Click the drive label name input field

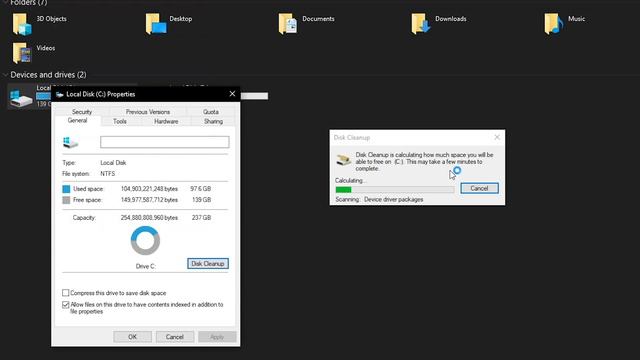point(164,142)
